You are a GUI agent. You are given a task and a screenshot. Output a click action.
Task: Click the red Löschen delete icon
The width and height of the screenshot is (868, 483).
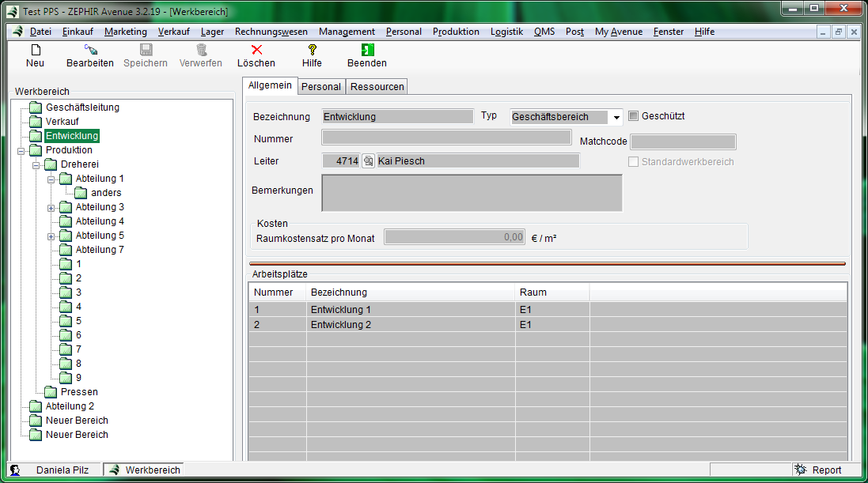pyautogui.click(x=256, y=50)
